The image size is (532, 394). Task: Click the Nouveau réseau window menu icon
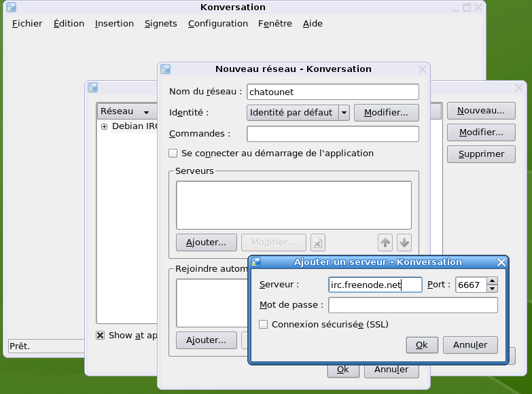pos(165,69)
